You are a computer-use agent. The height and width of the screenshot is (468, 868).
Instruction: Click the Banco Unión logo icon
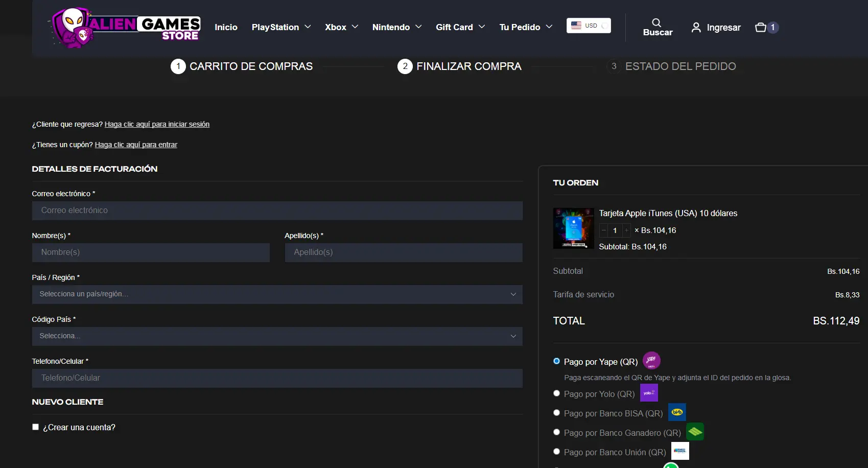tap(680, 451)
